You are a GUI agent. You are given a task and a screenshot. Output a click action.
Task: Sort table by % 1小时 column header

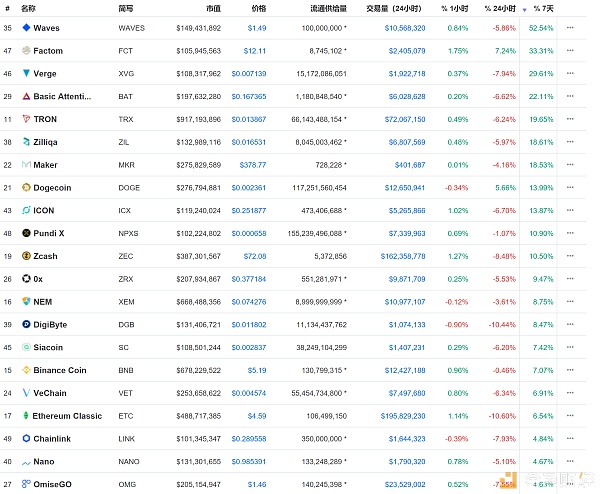[455, 8]
